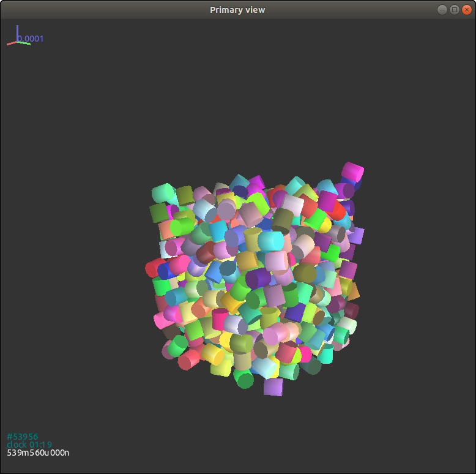Select the red cylinder on the left edge
Screen dimensions: 476x474
pyautogui.click(x=154, y=268)
